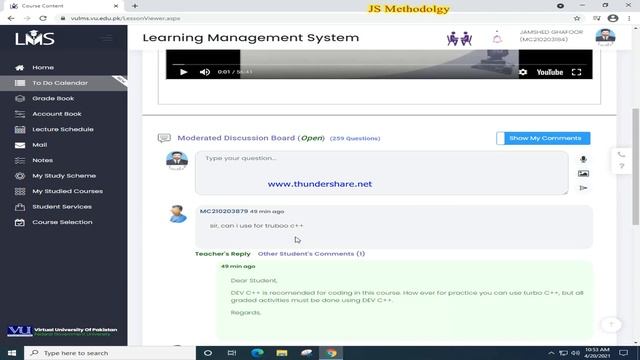640x360 pixels.
Task: Open Other Student's Comments (1) tab
Action: click(x=311, y=254)
